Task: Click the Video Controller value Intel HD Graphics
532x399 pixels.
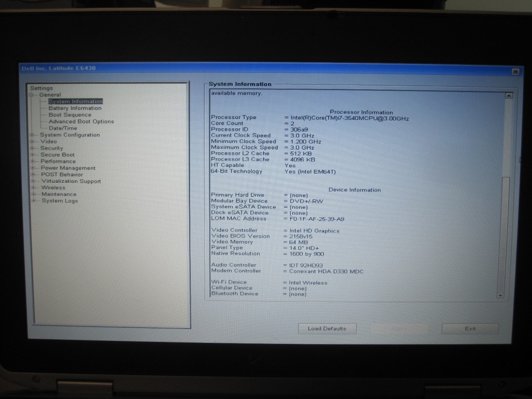Action: (314, 231)
